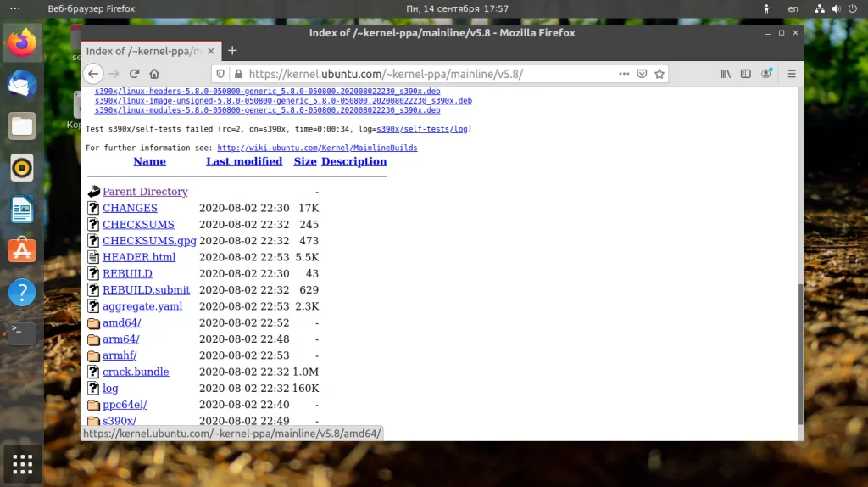Open a new browser tab

coord(232,51)
